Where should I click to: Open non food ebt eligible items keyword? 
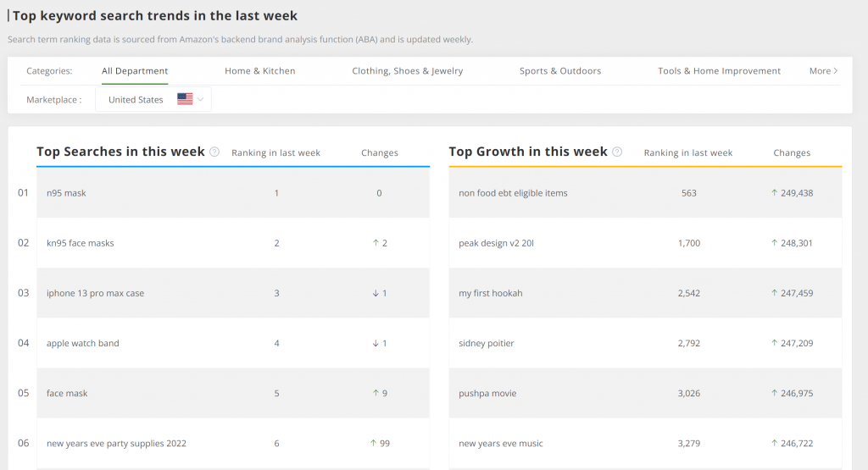click(x=513, y=193)
